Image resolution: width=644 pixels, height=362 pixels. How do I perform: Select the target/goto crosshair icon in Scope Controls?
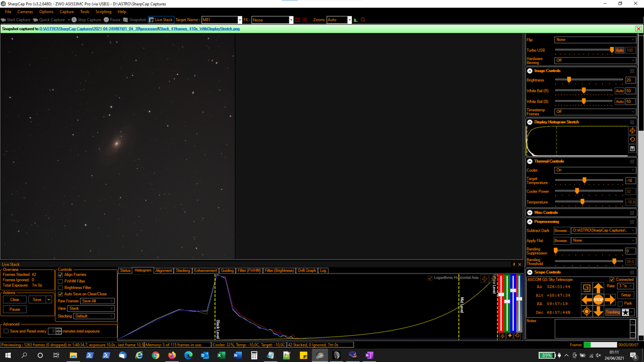click(x=586, y=311)
